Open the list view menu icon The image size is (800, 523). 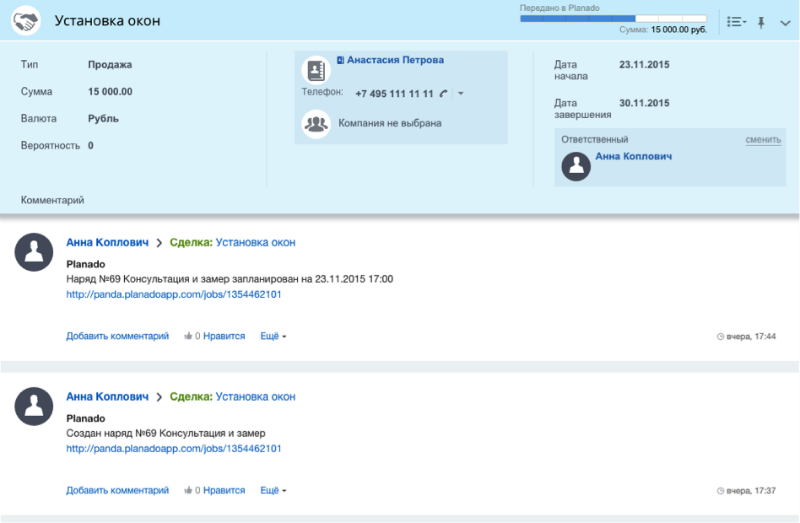tap(736, 21)
